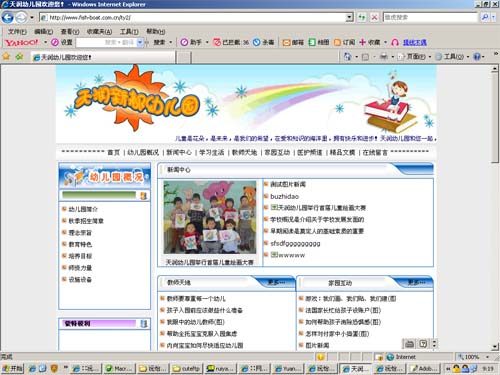This screenshot has width=500, height=375.
Task: Click the page vertical scrollbar down arrow
Action: coord(495,347)
